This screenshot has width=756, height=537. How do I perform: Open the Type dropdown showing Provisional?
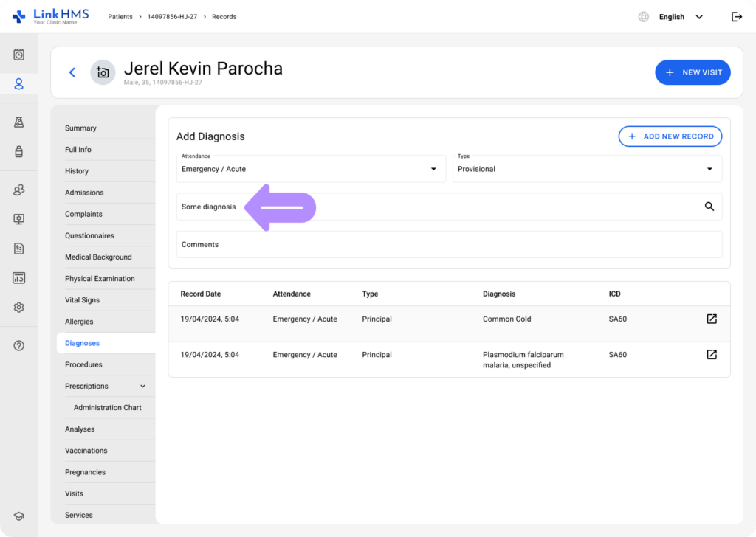click(x=587, y=169)
